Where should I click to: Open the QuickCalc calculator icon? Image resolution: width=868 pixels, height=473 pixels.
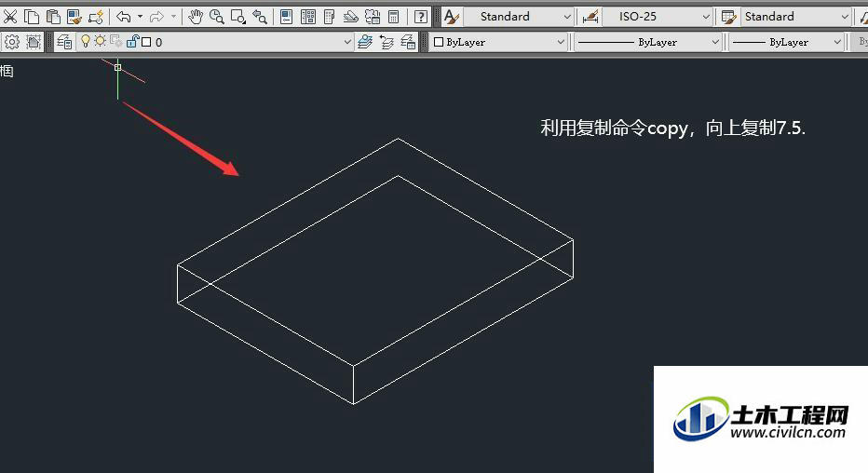coord(394,17)
